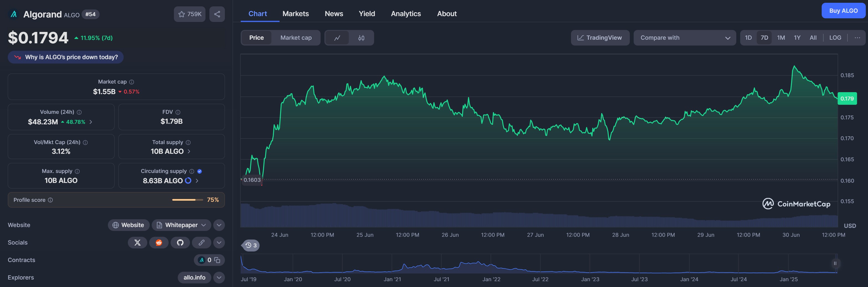
Task: Set chart range to 1D
Action: (x=748, y=38)
